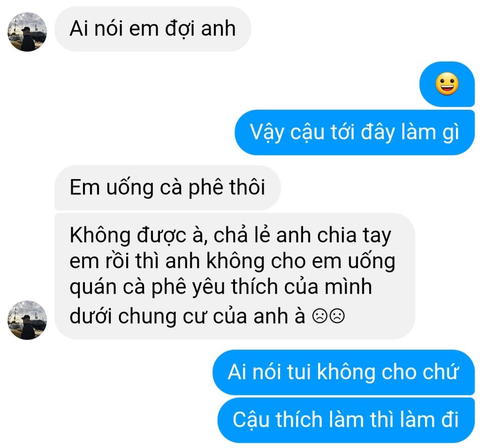The image size is (500, 448).
Task: Click the grinning face emoji
Action: click(447, 84)
